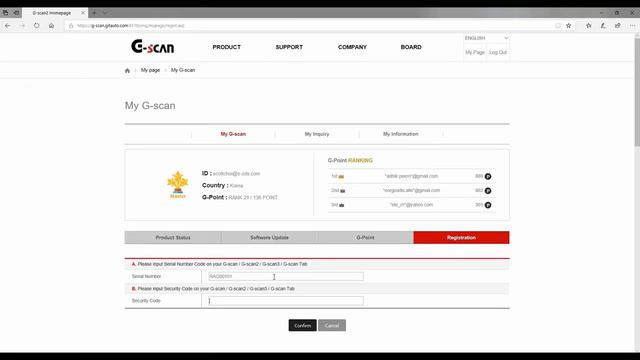Click the G-scan logo
The image size is (640, 360).
pyautogui.click(x=153, y=47)
